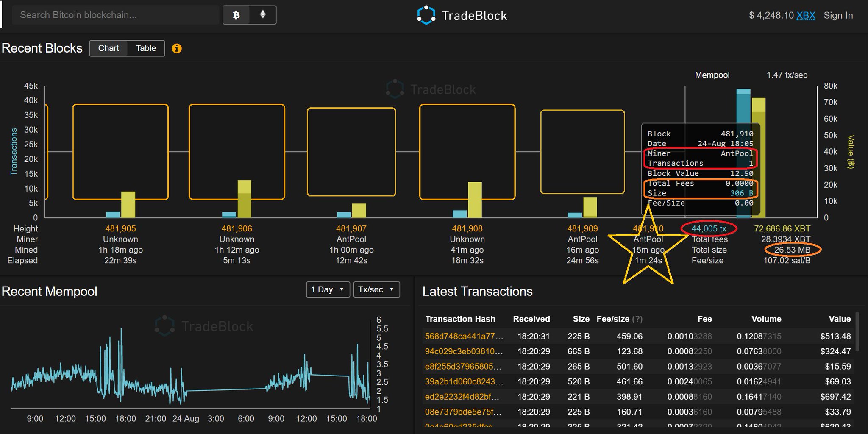Open block height 481,909

[x=582, y=229]
